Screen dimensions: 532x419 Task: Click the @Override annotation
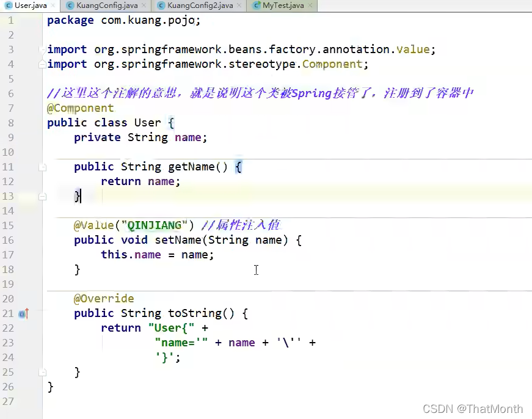point(104,299)
